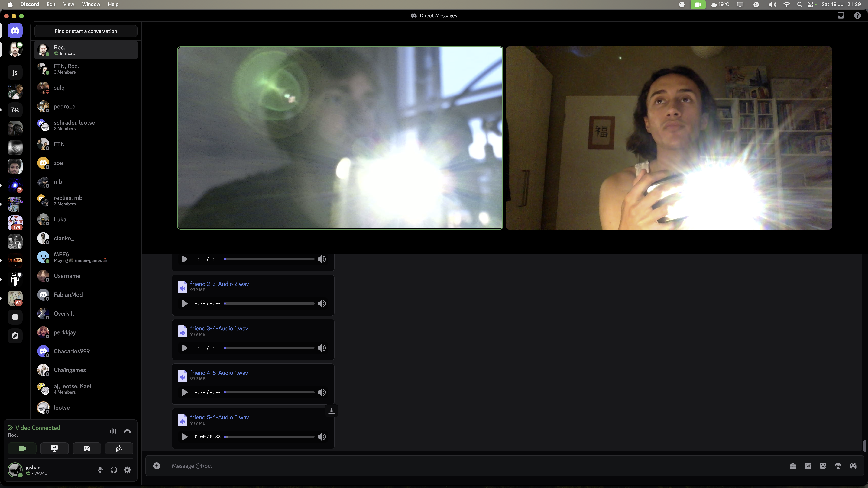The image size is (868, 488).
Task: Add a server with plus button
Action: click(15, 317)
